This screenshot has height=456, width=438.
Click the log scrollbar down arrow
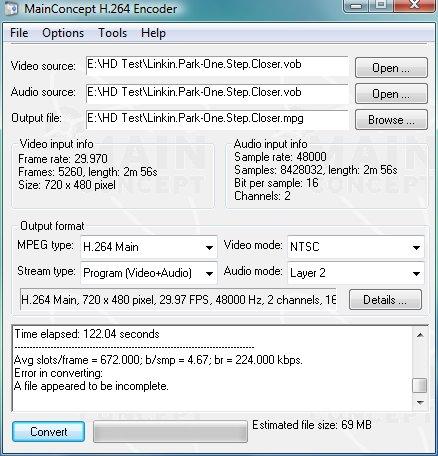[420, 403]
